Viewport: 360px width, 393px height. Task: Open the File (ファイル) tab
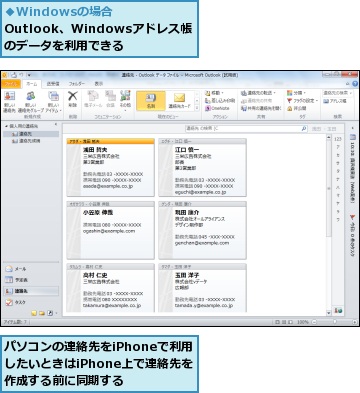tap(11, 84)
